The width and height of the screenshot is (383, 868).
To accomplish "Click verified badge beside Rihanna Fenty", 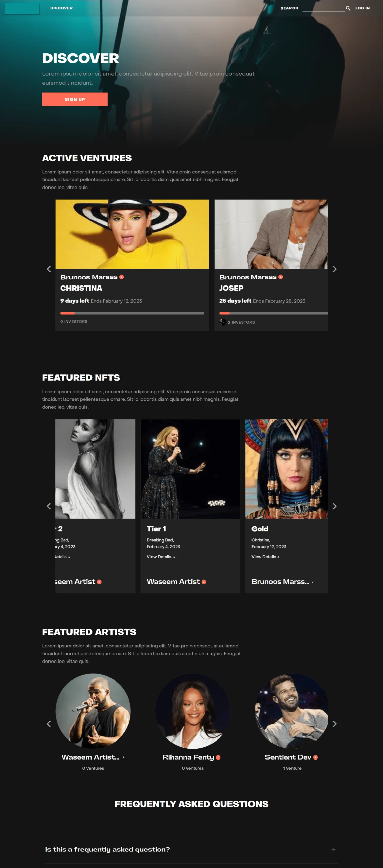I will (218, 757).
